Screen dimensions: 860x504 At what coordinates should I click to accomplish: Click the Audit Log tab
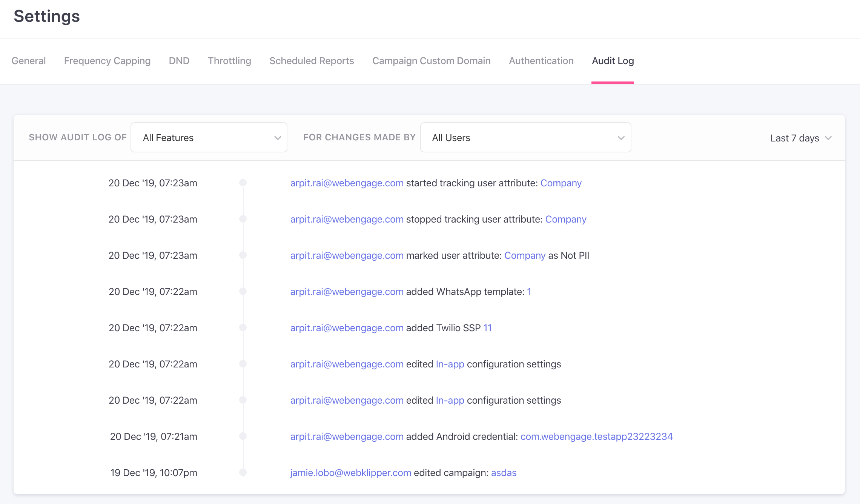click(x=613, y=61)
